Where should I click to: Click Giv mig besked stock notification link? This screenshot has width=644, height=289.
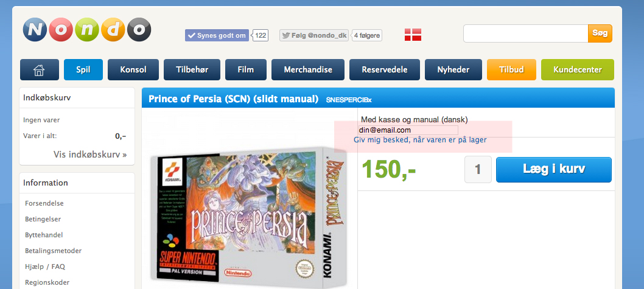pos(420,140)
